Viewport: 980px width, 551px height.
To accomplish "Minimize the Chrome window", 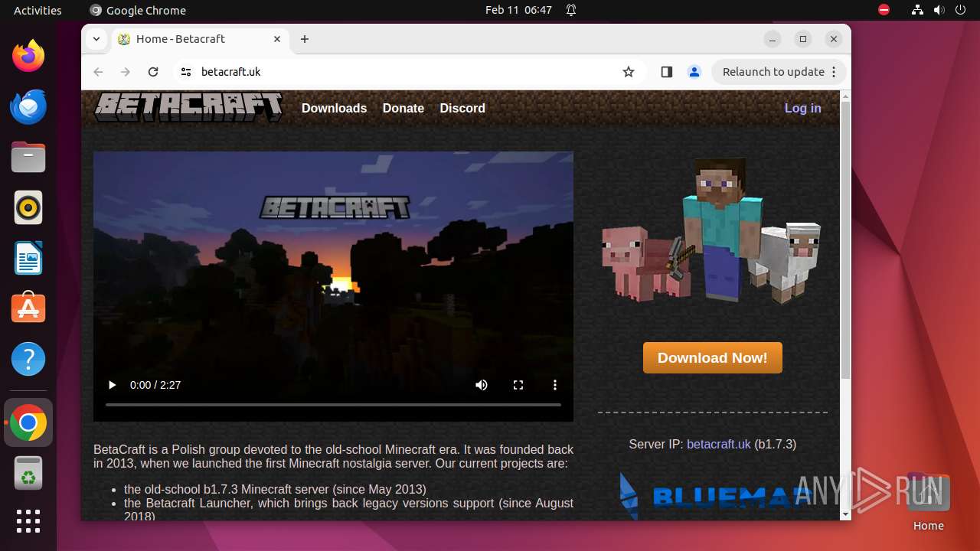I will pyautogui.click(x=773, y=39).
